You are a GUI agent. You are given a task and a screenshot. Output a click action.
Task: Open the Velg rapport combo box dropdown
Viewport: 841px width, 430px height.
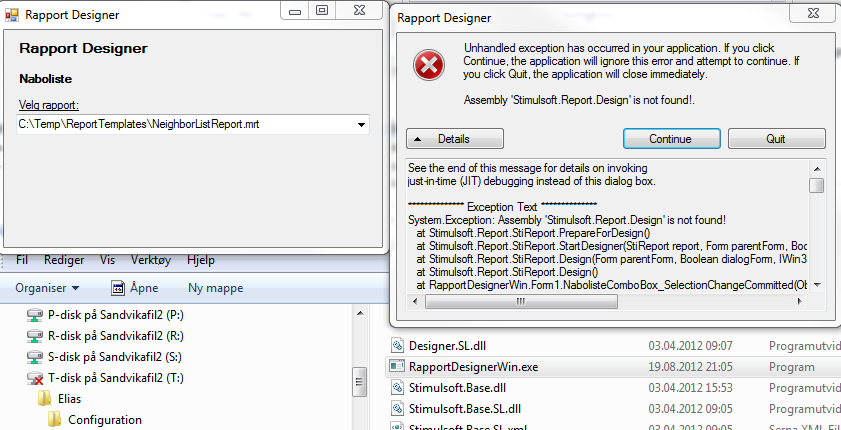tap(361, 125)
